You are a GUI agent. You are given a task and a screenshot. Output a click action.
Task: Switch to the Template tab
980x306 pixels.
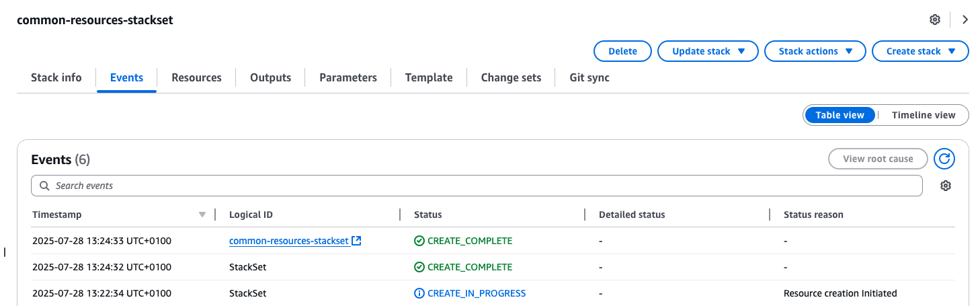click(x=429, y=77)
